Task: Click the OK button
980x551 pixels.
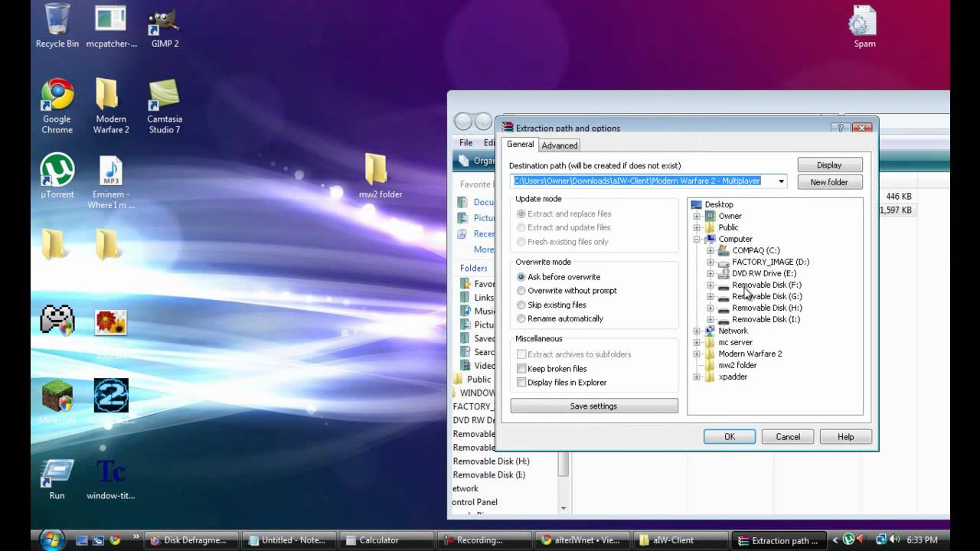Action: (730, 437)
